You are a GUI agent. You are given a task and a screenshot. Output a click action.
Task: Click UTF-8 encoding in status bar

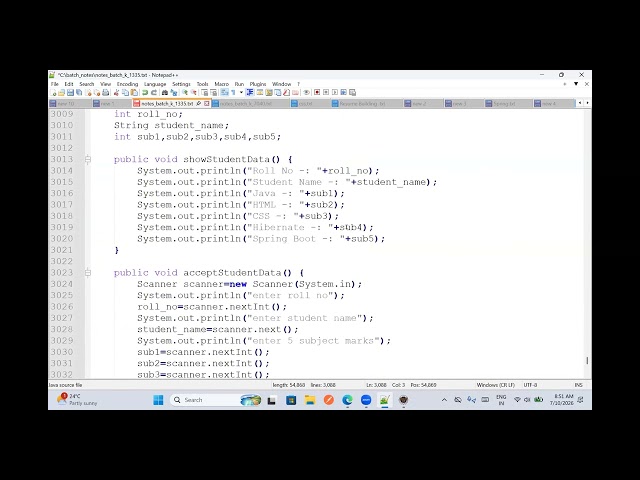530,385
